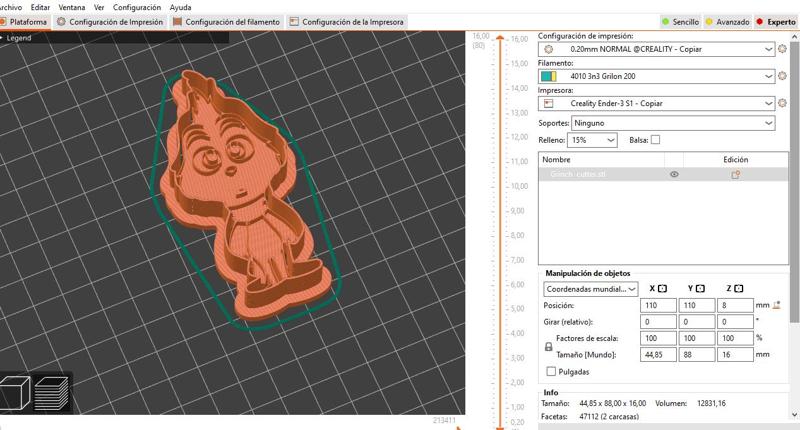Expand the Legend panel

[x=16, y=38]
